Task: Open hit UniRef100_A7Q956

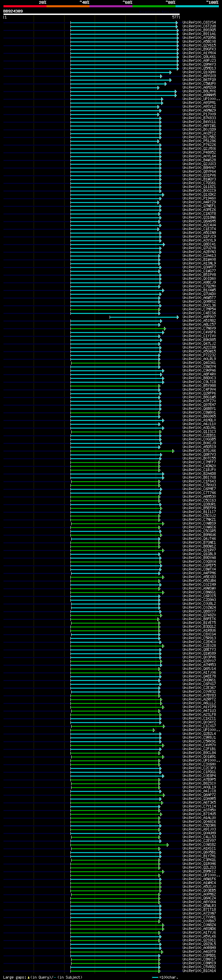Action: pos(199,38)
